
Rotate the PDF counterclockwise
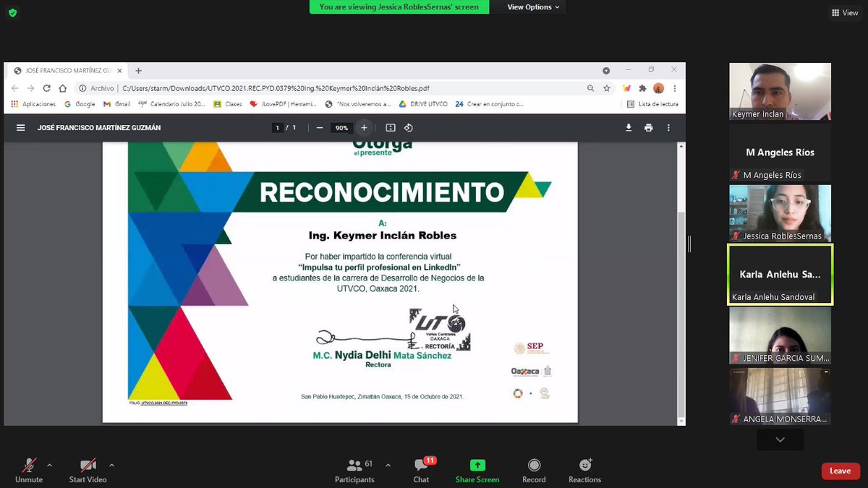coord(409,128)
